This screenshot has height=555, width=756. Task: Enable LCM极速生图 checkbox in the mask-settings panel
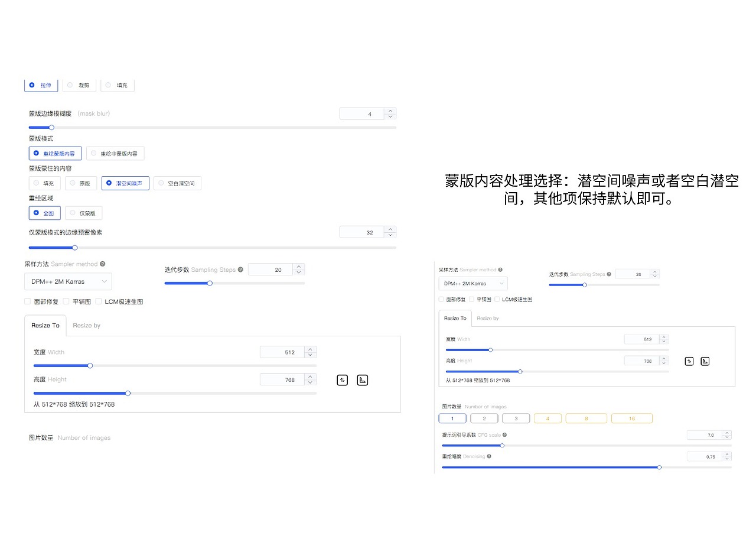tap(98, 301)
